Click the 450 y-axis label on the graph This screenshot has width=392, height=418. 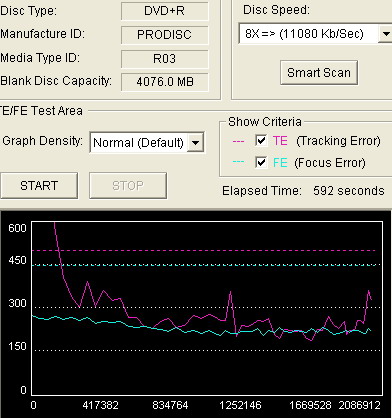tap(17, 260)
